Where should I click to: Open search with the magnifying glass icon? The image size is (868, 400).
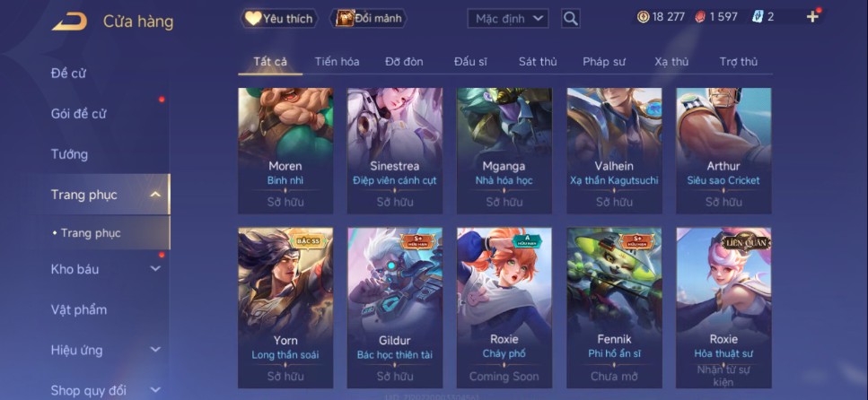point(570,18)
